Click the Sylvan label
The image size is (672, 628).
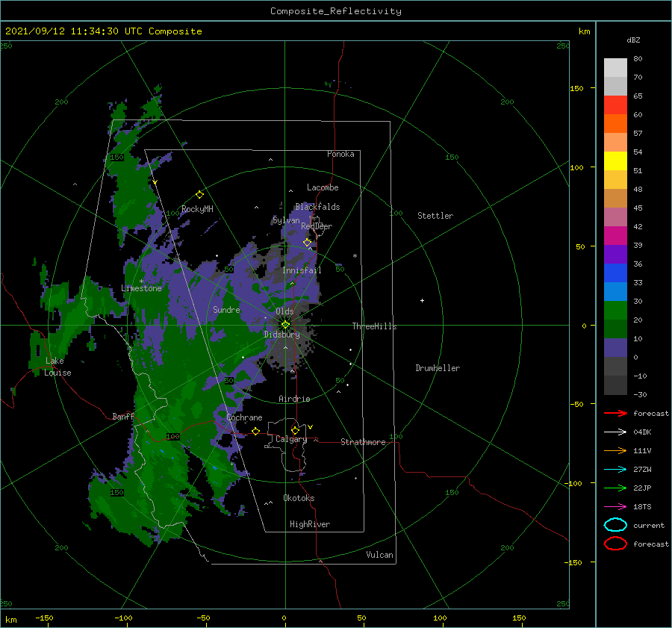(286, 221)
